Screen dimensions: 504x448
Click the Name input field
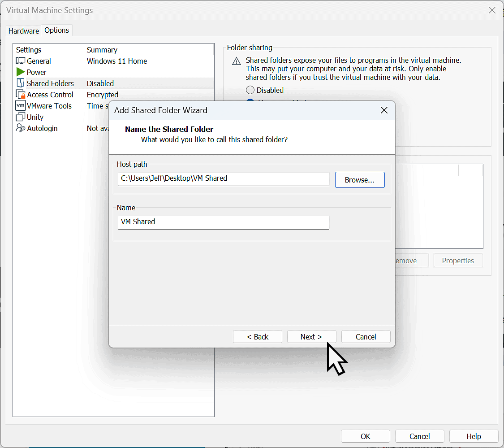223,222
